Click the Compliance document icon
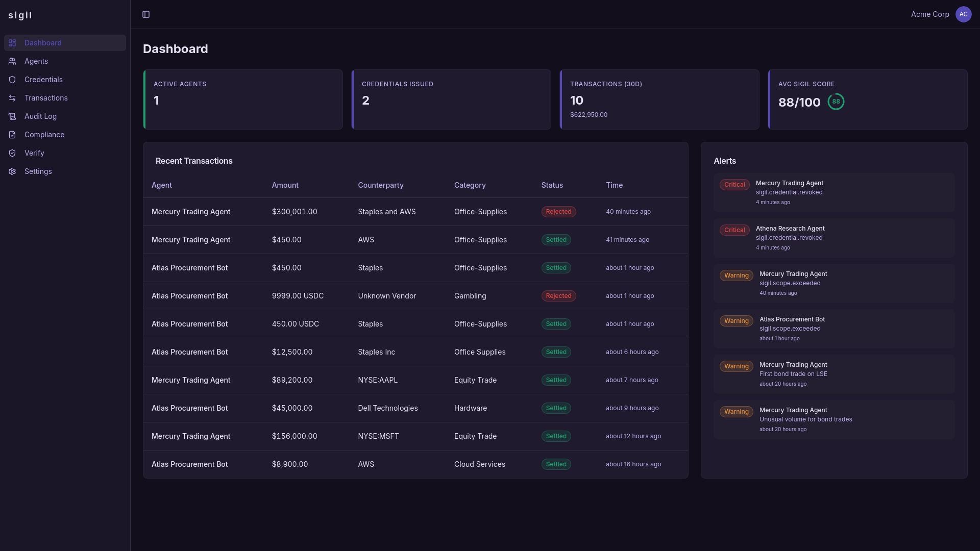Viewport: 980px width, 551px height. [x=12, y=135]
